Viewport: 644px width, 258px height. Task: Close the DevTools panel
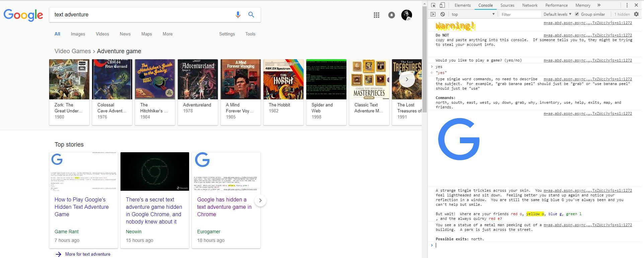636,5
